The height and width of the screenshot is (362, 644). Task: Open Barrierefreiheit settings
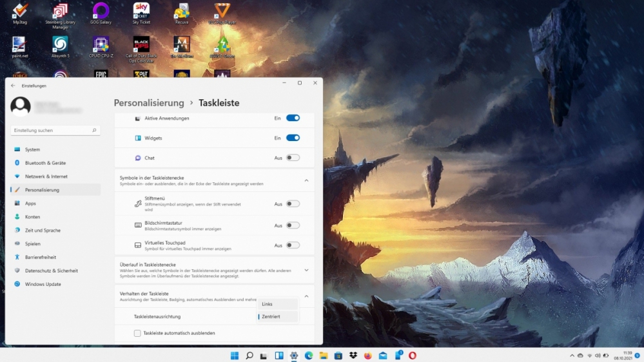coord(55,258)
